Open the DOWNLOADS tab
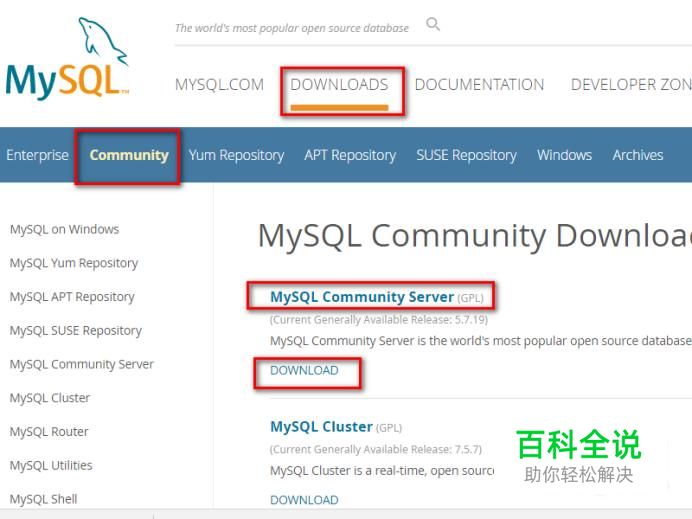 coord(339,84)
